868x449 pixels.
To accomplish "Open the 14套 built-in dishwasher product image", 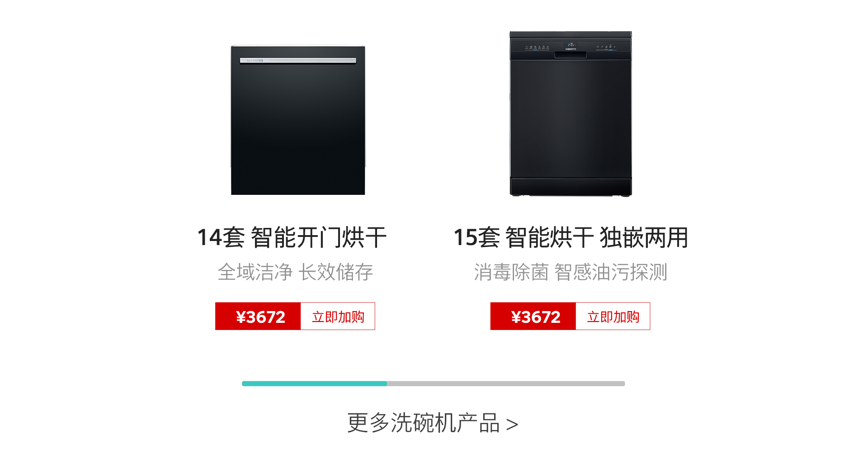I will (298, 120).
